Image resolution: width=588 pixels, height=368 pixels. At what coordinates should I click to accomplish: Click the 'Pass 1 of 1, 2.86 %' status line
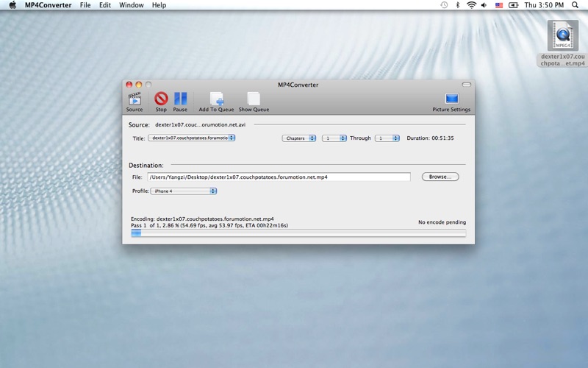[x=209, y=226]
